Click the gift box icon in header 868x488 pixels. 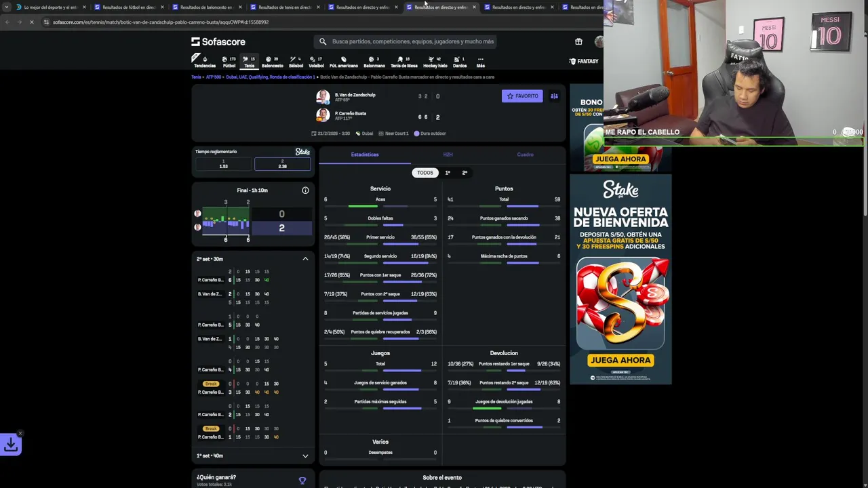578,41
